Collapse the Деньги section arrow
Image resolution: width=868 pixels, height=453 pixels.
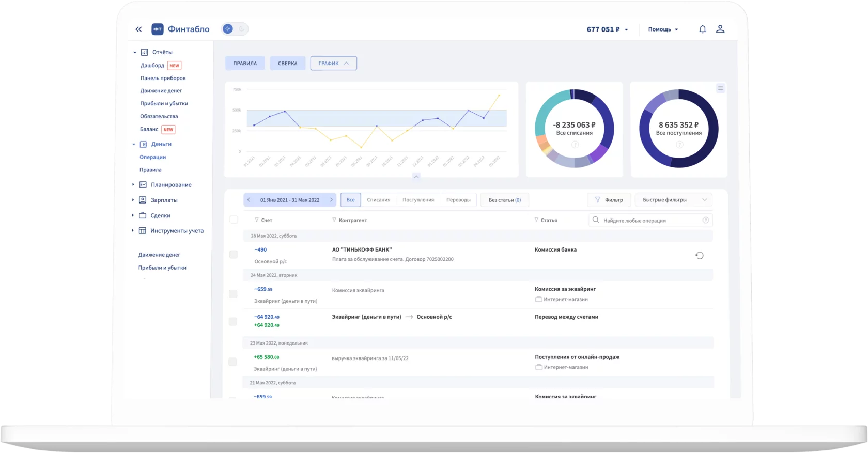[134, 144]
